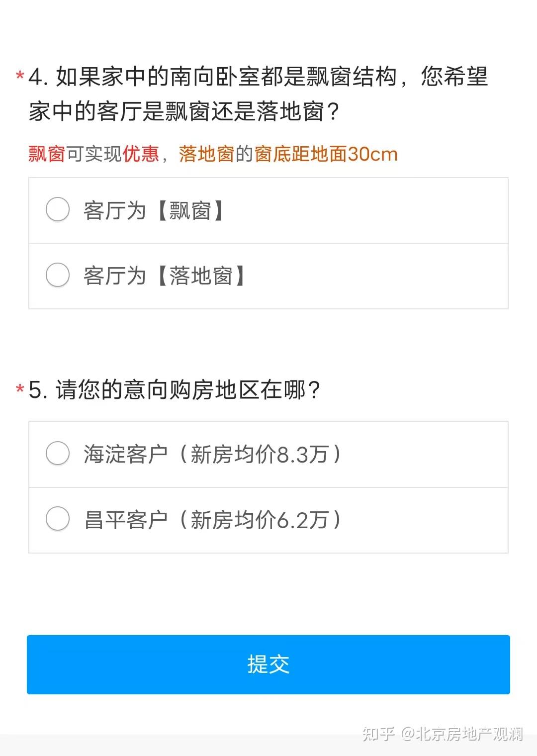This screenshot has height=756, width=537.
Task: Click the gray 可实现 text in hint
Action: tap(94, 154)
